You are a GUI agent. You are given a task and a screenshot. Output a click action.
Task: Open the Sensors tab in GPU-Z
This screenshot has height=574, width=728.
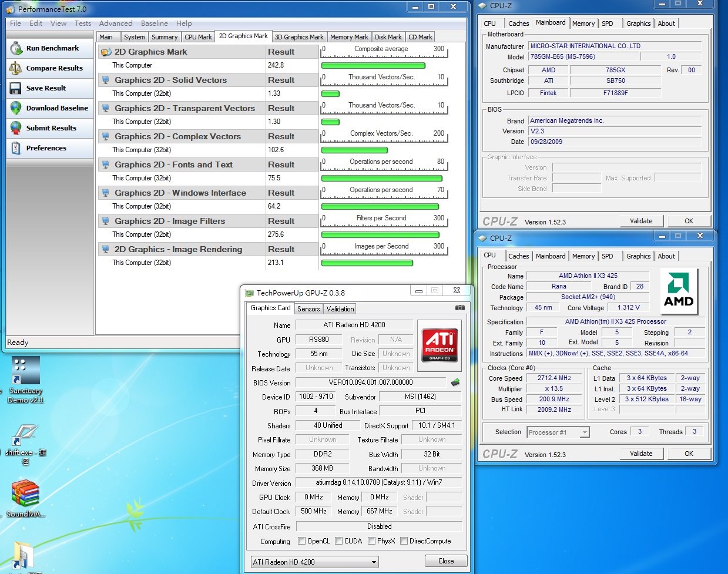click(308, 309)
